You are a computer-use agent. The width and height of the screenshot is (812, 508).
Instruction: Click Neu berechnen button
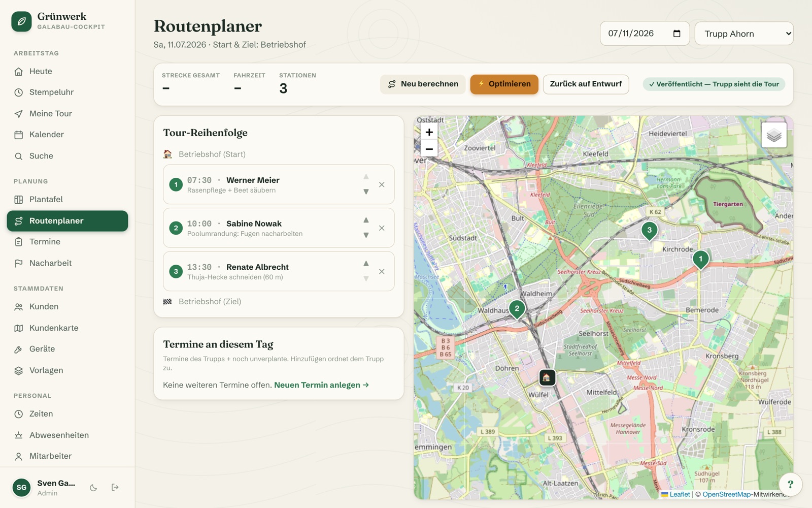pyautogui.click(x=423, y=84)
